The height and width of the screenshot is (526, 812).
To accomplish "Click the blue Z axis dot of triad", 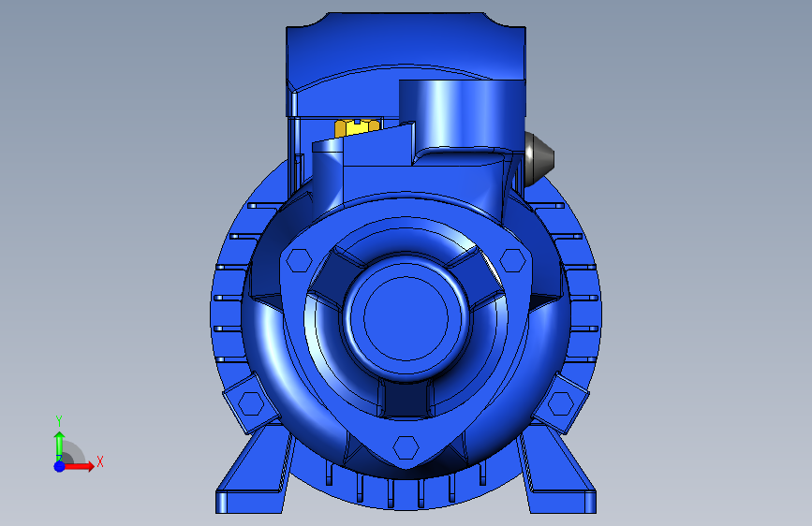I will click(x=59, y=466).
